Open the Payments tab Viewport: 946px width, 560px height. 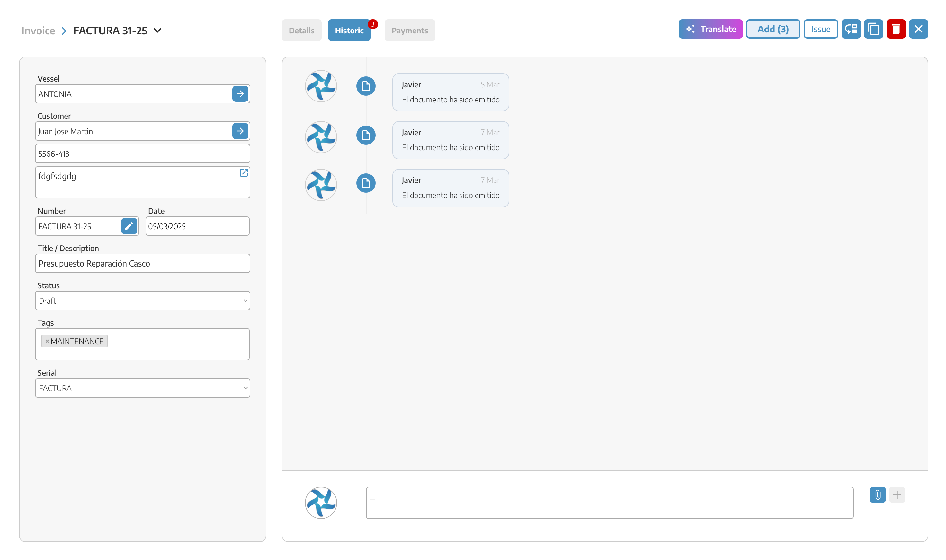click(x=410, y=30)
